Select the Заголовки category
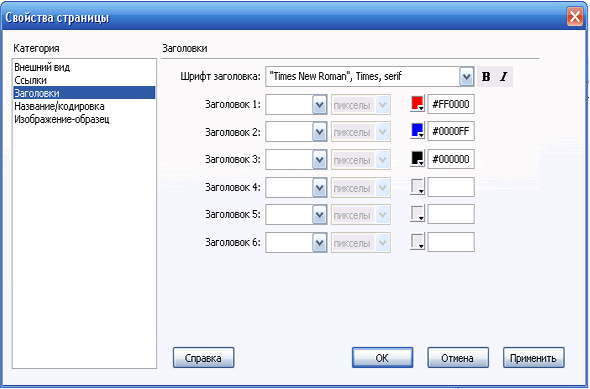Viewport: 590px width, 389px height. click(x=84, y=93)
